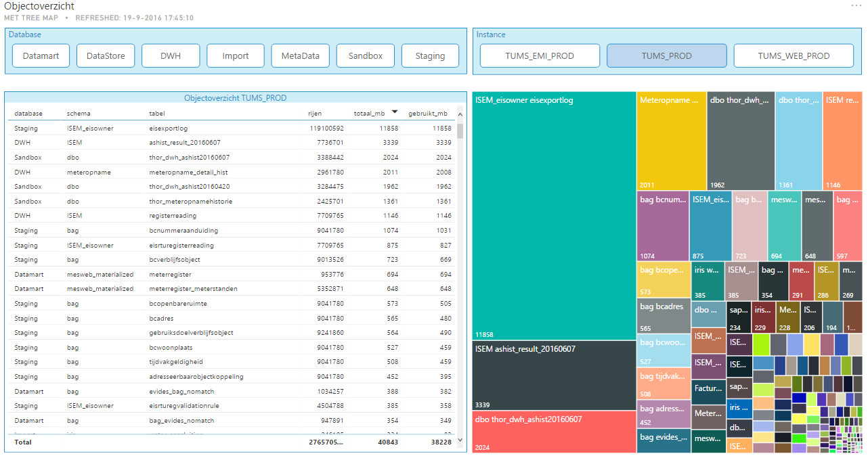Filter by DWH database
The width and height of the screenshot is (868, 458).
171,56
